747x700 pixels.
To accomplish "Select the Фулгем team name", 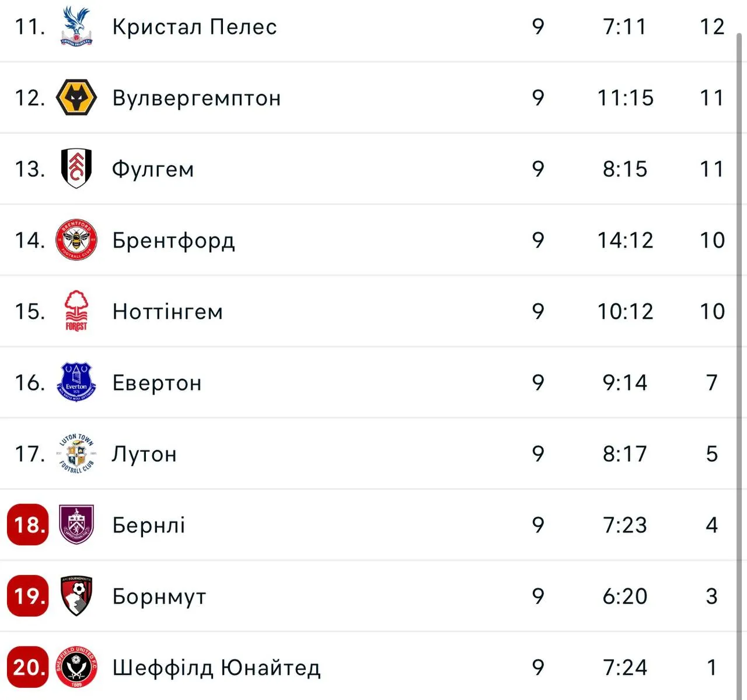I will (x=153, y=169).
